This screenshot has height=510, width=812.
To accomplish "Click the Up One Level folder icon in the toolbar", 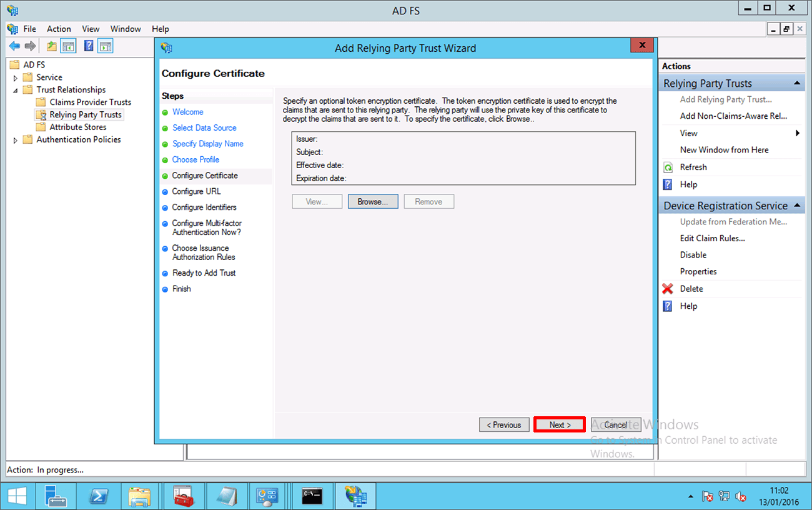I will coord(52,46).
